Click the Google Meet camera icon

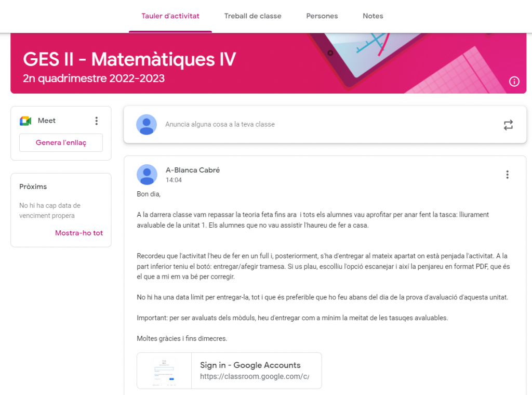pyautogui.click(x=25, y=121)
